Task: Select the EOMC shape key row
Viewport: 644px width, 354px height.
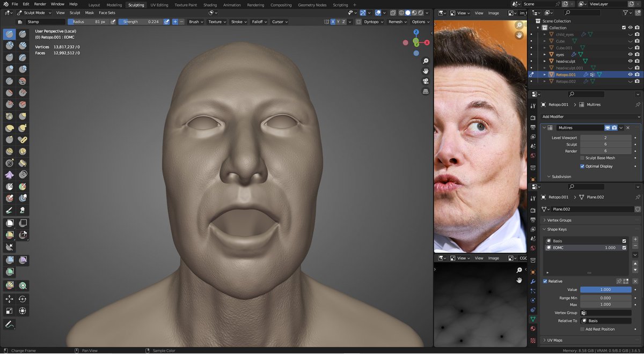Action: [586, 248]
